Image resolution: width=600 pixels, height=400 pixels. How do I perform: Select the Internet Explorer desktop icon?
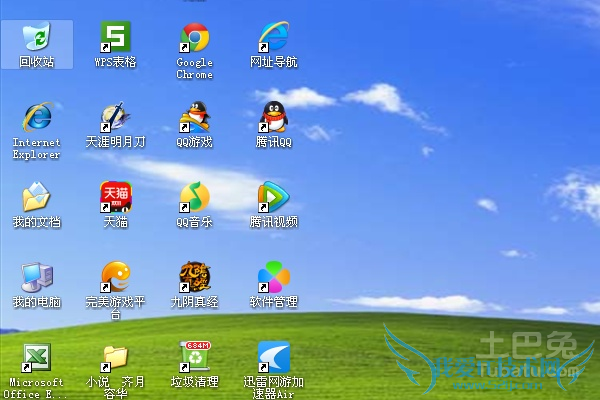tap(37, 117)
